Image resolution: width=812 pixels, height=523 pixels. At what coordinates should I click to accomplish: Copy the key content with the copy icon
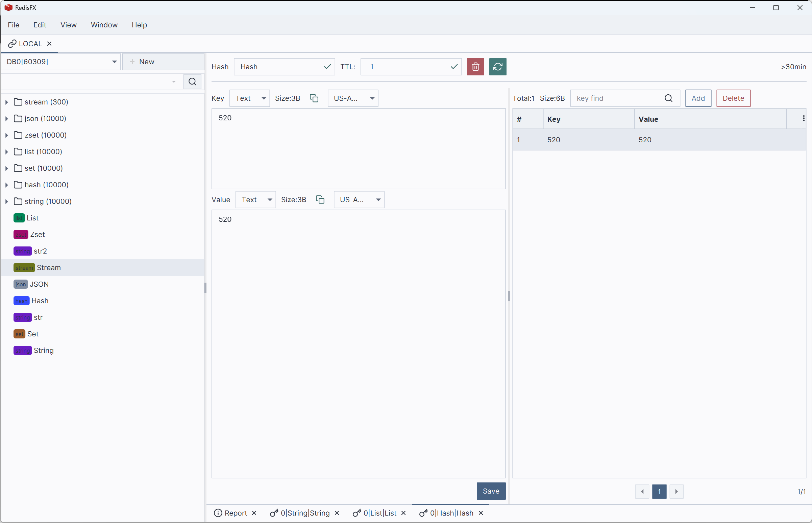(x=314, y=98)
